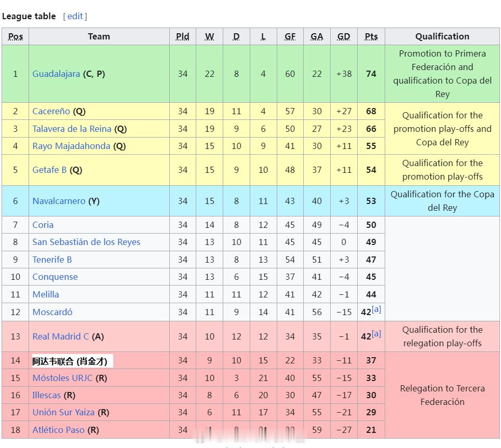The image size is (501, 448).
Task: Click Tenerife B's 47 points cell
Action: pos(371,260)
